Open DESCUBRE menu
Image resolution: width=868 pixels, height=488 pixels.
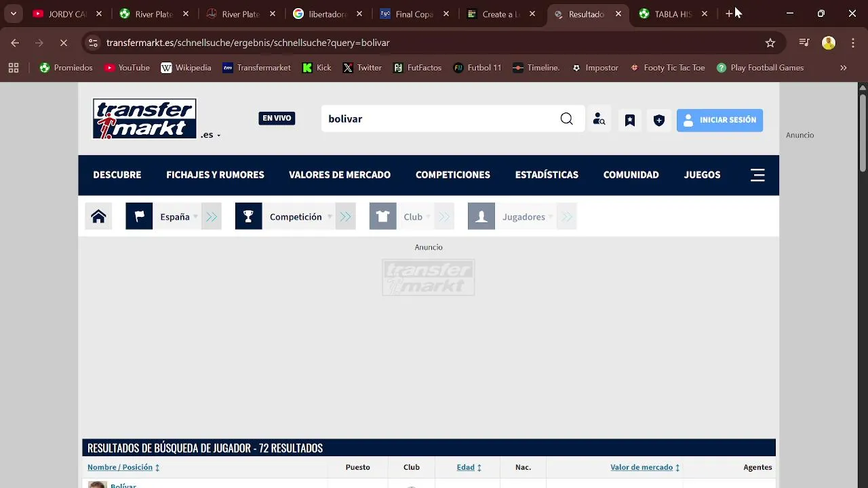[x=117, y=175]
